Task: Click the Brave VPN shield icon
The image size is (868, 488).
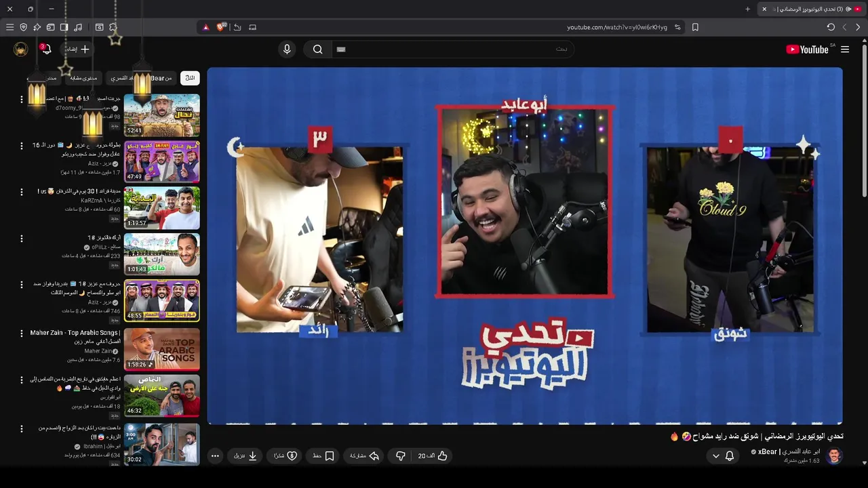Action: pos(23,27)
